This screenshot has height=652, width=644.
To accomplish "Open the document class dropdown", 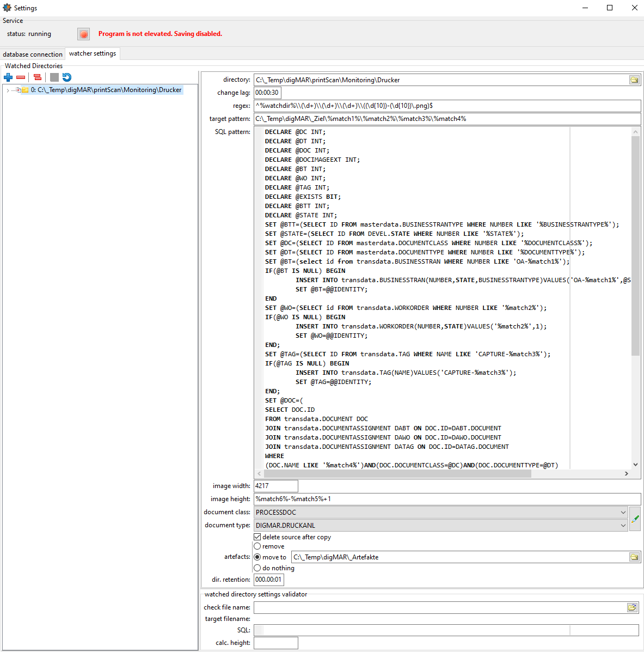I will tap(623, 513).
